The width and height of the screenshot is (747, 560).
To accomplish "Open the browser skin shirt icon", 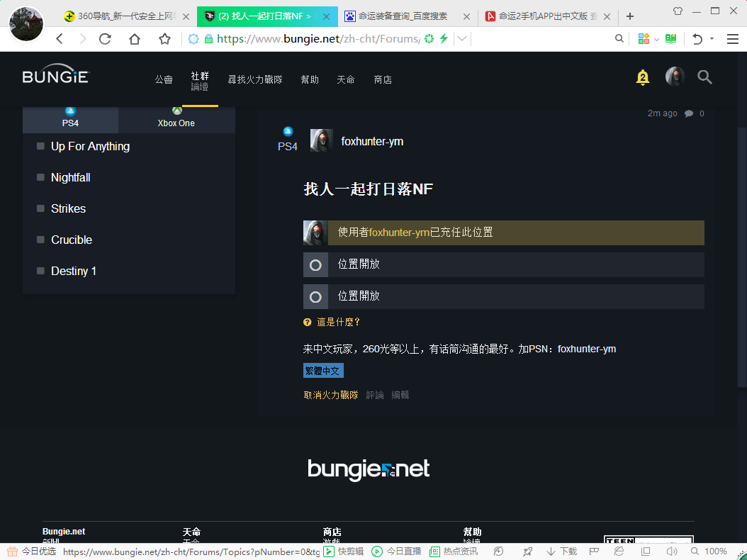I will [x=678, y=11].
